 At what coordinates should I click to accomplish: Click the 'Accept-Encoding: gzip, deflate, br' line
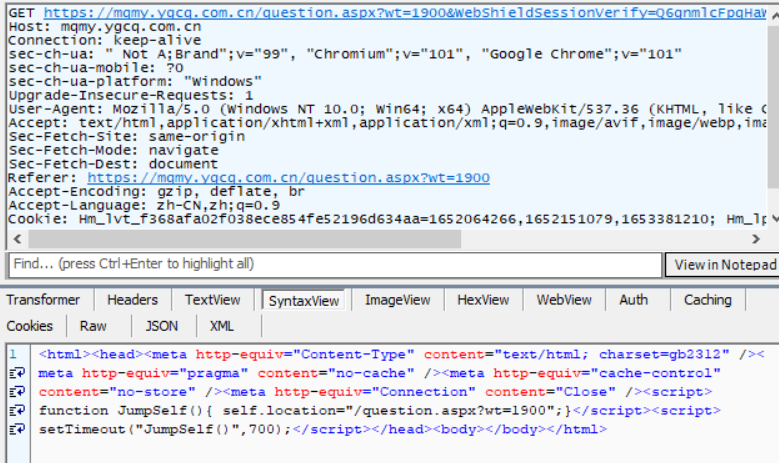156,192
